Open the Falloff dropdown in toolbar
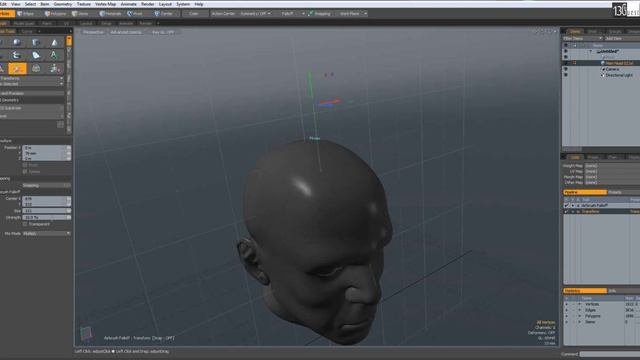The height and width of the screenshot is (360, 640). click(x=293, y=13)
